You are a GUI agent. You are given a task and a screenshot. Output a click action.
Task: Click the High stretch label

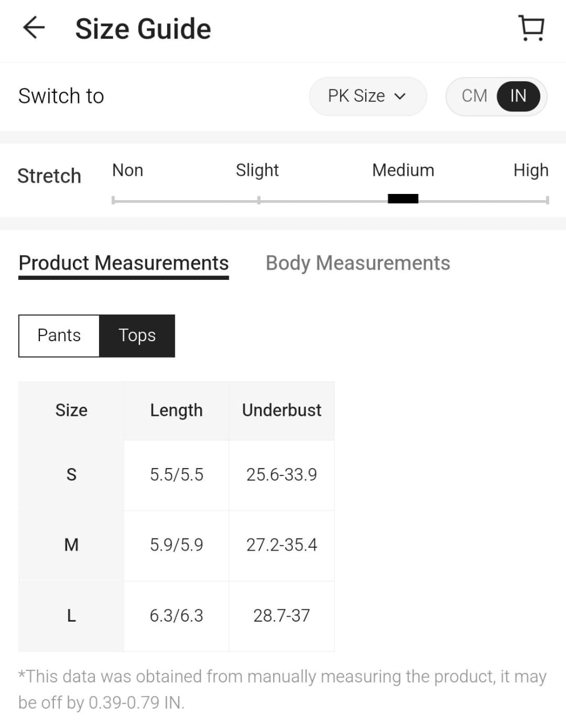coord(530,170)
